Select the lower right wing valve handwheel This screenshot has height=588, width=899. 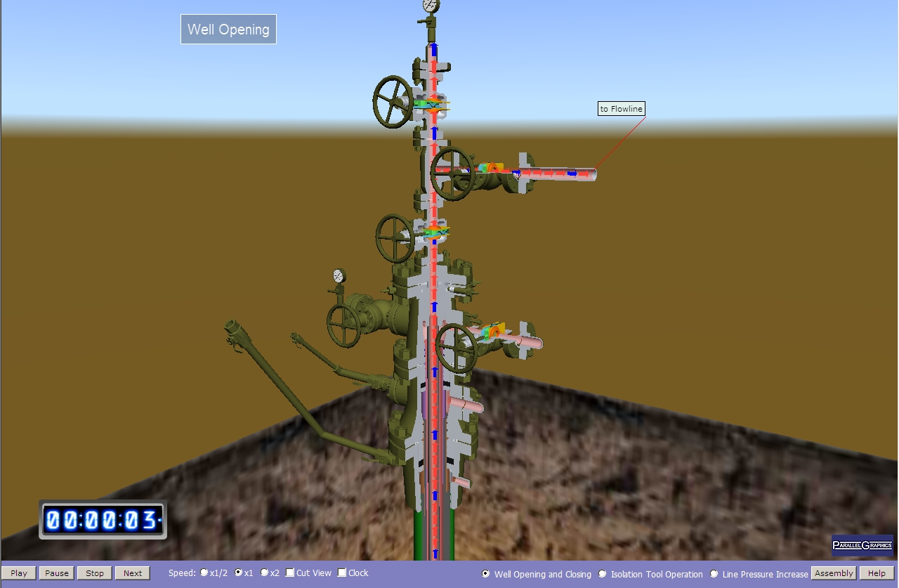457,348
